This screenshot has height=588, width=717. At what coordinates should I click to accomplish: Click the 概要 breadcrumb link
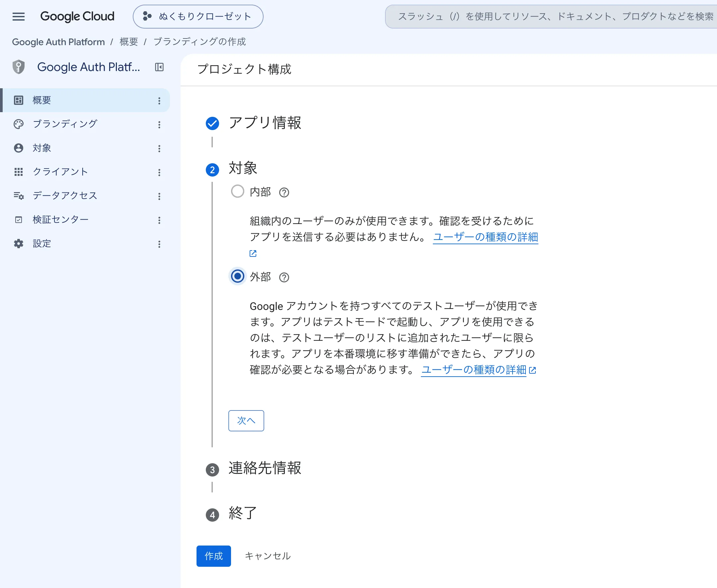(129, 42)
